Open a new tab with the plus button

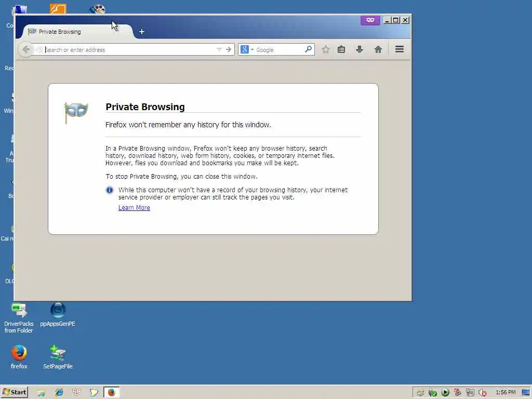pyautogui.click(x=142, y=32)
